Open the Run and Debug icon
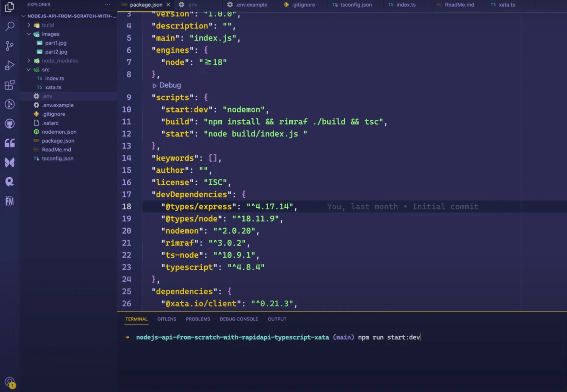This screenshot has width=567, height=392. point(9,65)
